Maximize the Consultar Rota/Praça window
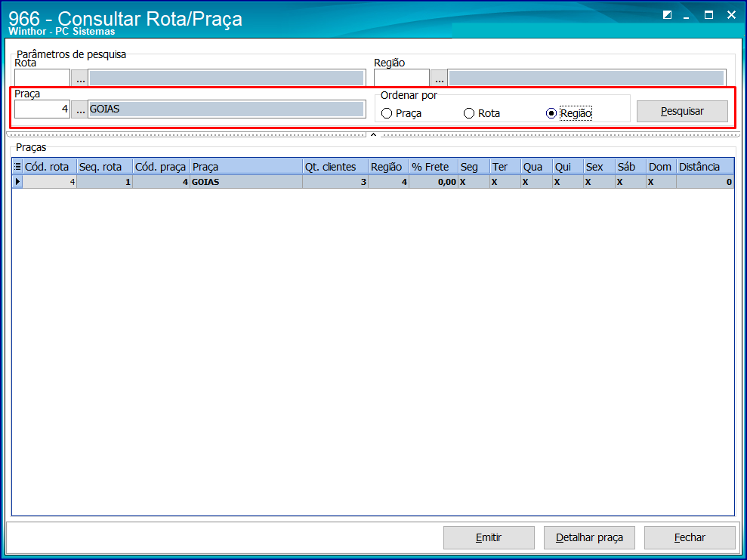The height and width of the screenshot is (560, 747). [x=709, y=15]
